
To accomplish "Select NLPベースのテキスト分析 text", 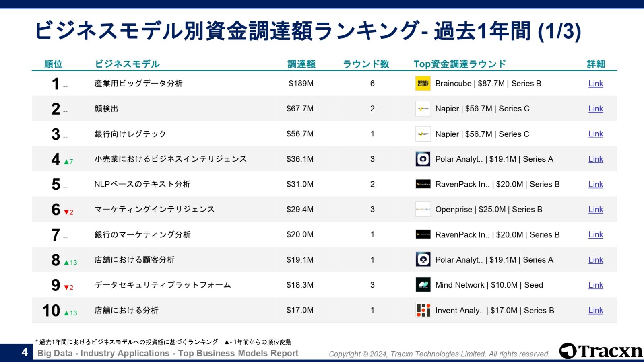I will click(x=142, y=184).
